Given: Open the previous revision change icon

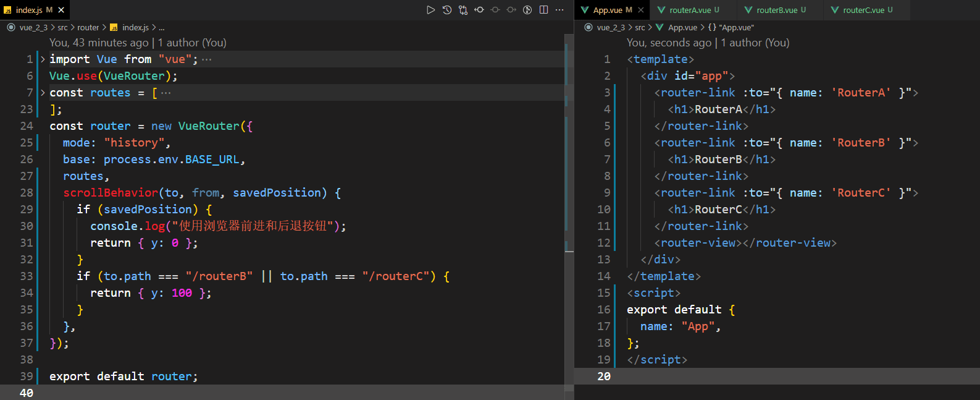Looking at the screenshot, I should pos(479,10).
